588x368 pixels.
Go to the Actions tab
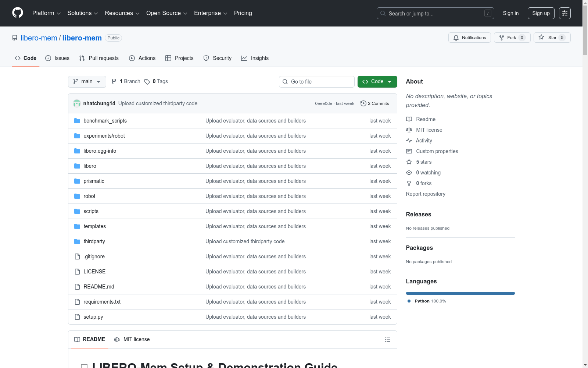[x=142, y=58]
